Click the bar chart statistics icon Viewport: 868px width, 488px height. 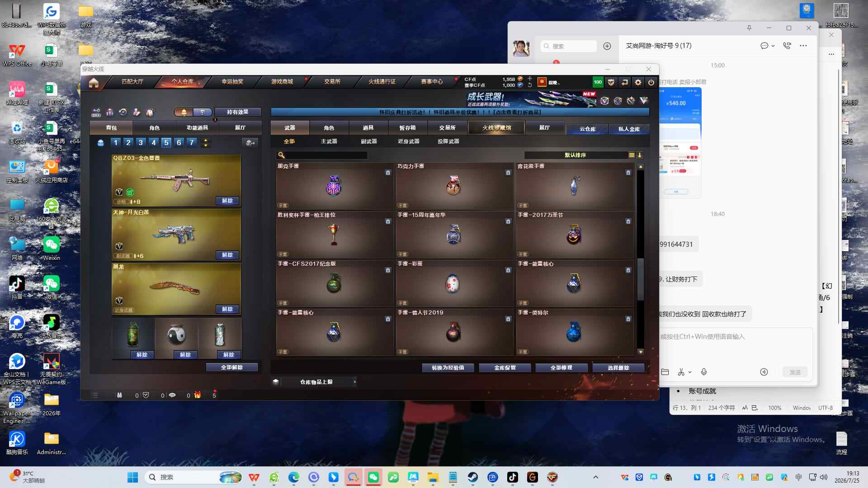(x=110, y=112)
